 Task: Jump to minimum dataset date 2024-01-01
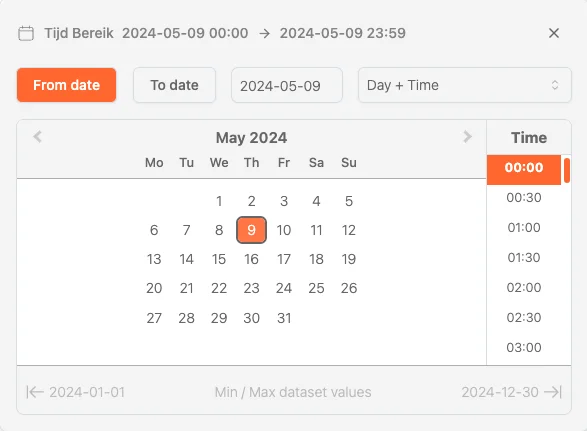pos(75,392)
